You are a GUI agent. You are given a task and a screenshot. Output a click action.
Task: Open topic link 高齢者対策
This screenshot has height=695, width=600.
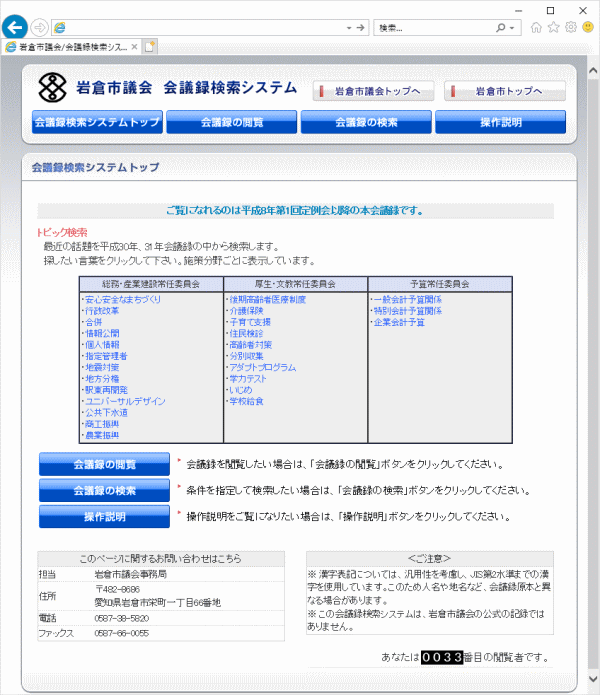pos(251,344)
